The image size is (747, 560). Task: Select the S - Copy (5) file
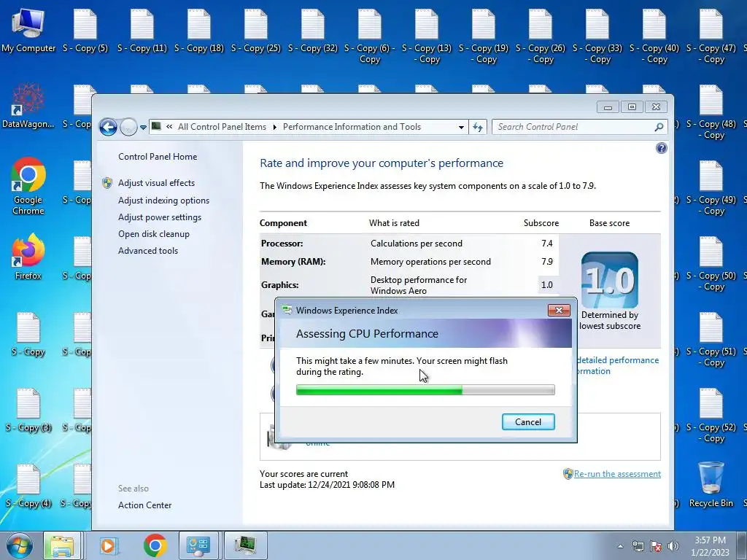click(85, 31)
